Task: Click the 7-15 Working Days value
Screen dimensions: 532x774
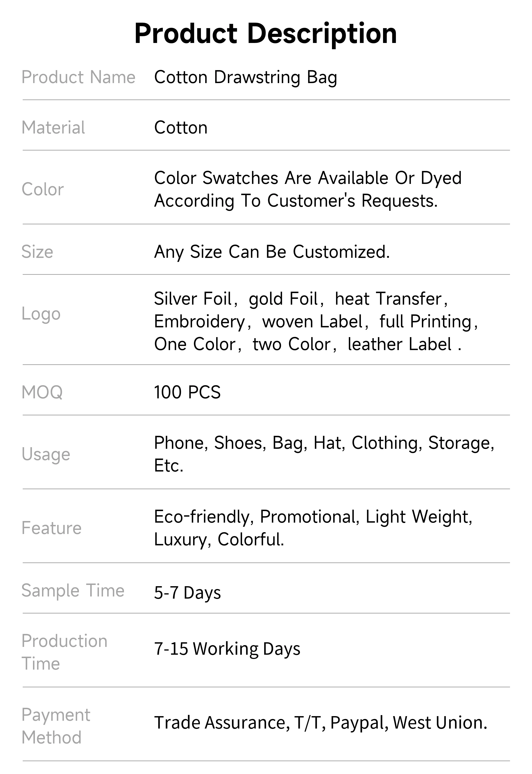Action: tap(227, 648)
